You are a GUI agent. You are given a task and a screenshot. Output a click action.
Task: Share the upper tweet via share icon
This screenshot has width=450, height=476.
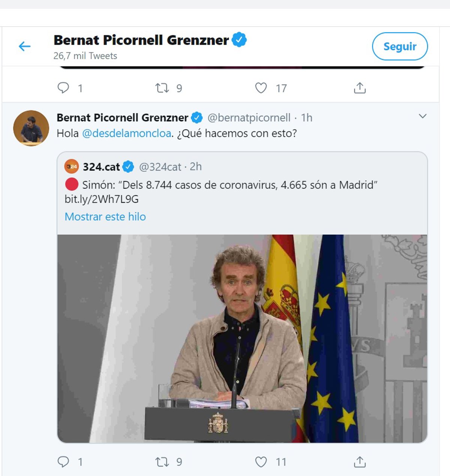pos(360,88)
